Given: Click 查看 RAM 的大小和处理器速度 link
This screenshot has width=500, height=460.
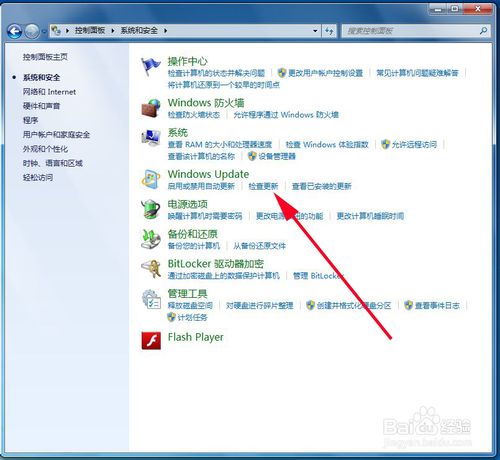Looking at the screenshot, I should pos(220,145).
